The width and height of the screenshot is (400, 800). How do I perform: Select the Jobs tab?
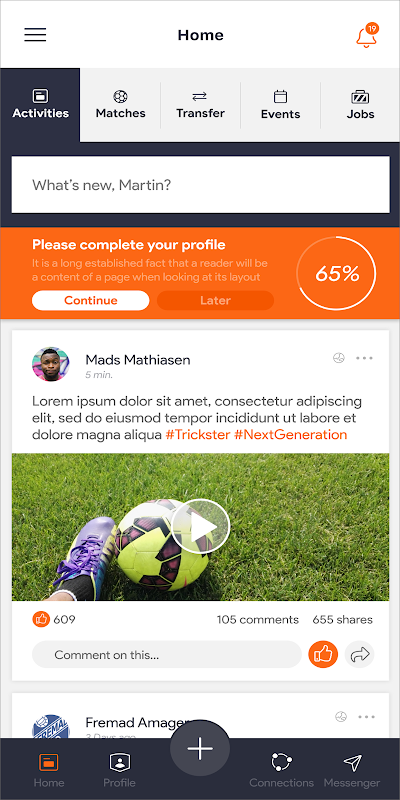click(x=360, y=105)
